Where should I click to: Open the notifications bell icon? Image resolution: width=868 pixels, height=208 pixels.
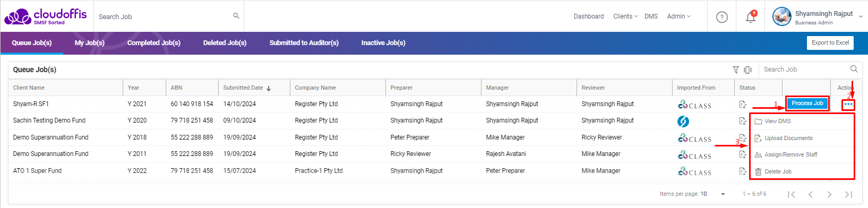click(x=751, y=17)
